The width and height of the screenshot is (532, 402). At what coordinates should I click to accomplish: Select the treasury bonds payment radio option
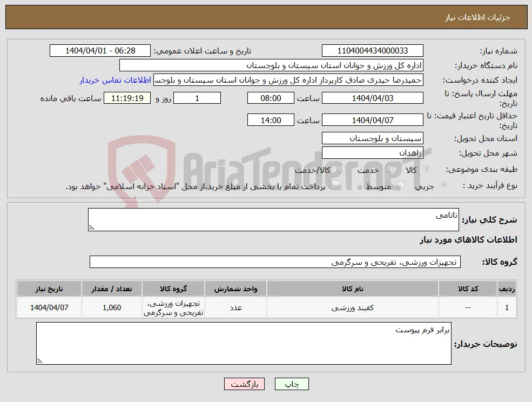point(335,185)
